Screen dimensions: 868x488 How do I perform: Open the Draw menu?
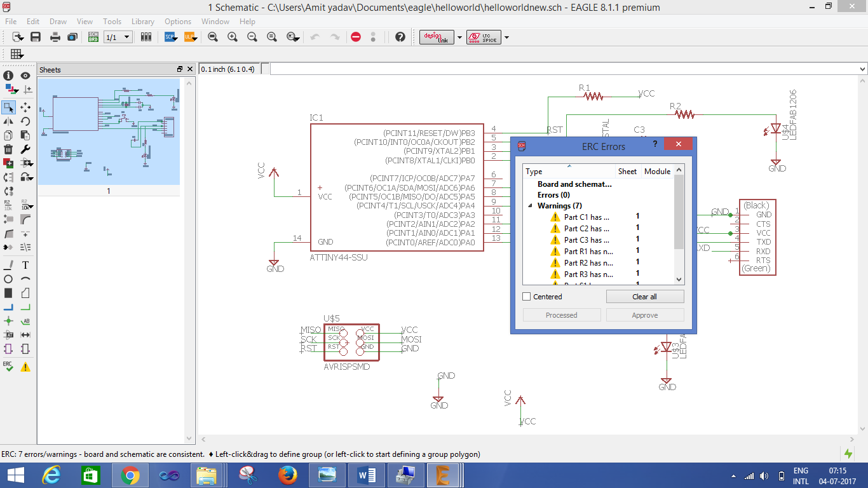pyautogui.click(x=58, y=21)
